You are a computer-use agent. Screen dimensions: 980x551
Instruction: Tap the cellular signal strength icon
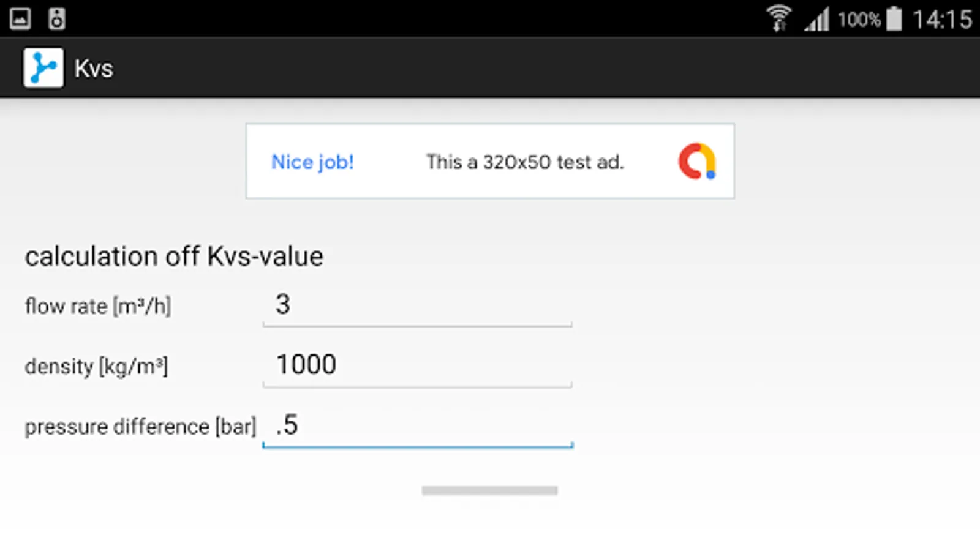click(x=817, y=20)
